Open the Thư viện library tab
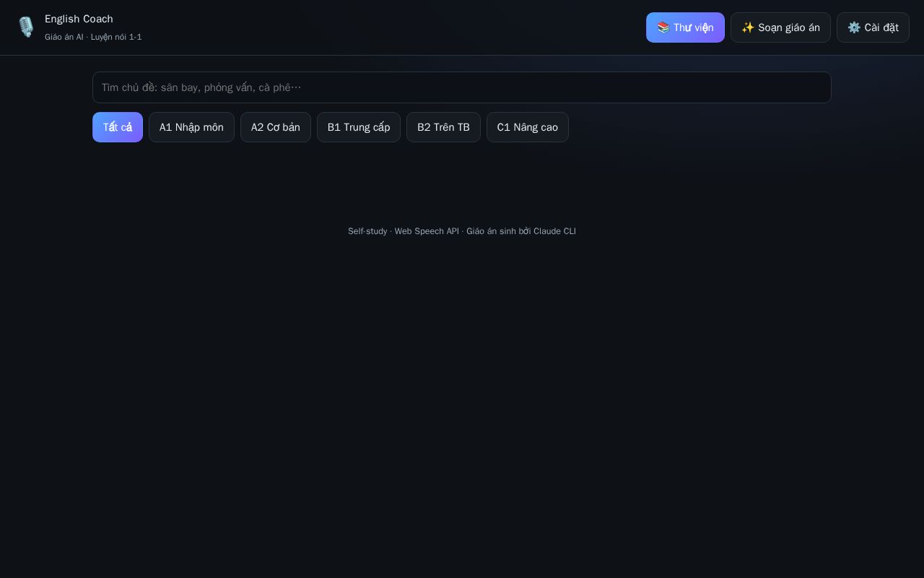This screenshot has height=578, width=924. 685,27
